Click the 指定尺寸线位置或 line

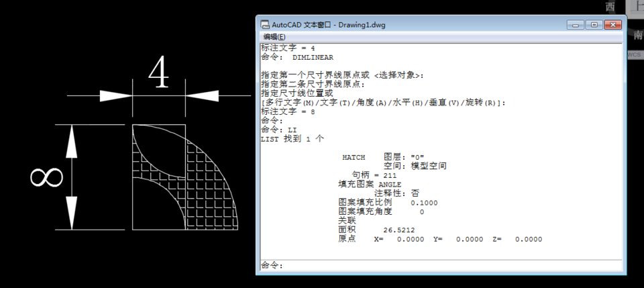(297, 94)
